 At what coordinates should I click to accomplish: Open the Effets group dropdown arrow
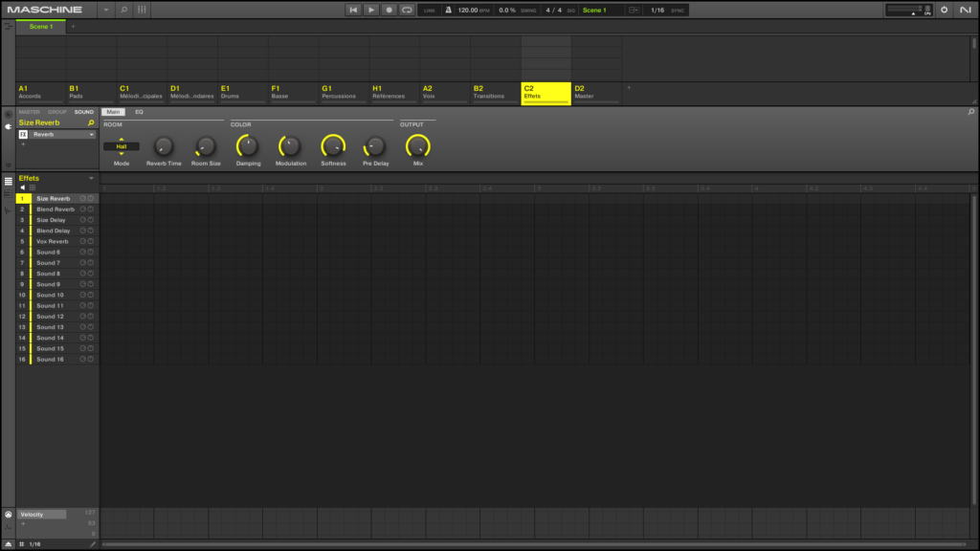tap(91, 178)
